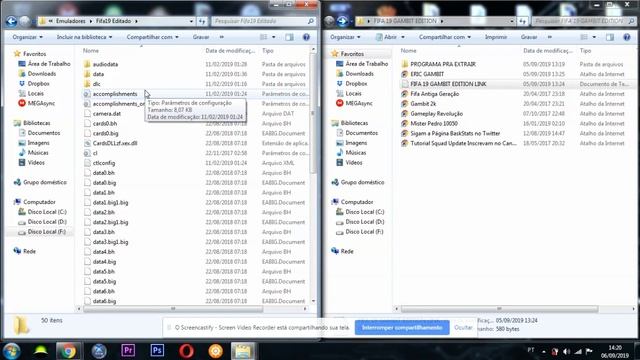The height and width of the screenshot is (360, 640).
Task: Select Disco Local (F:) in left window sidebar
Action: coord(47,232)
